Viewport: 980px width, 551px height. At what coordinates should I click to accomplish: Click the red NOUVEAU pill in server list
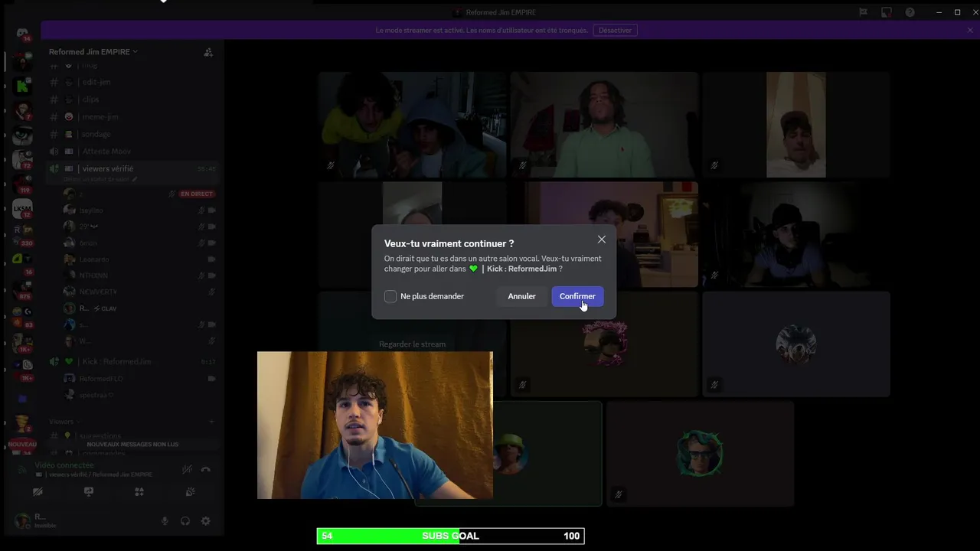pyautogui.click(x=22, y=444)
